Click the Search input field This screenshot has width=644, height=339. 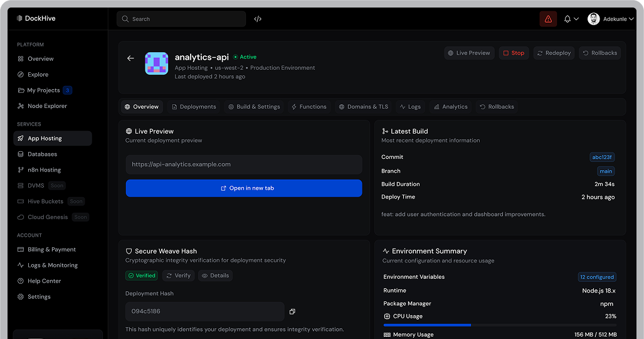[182, 19]
